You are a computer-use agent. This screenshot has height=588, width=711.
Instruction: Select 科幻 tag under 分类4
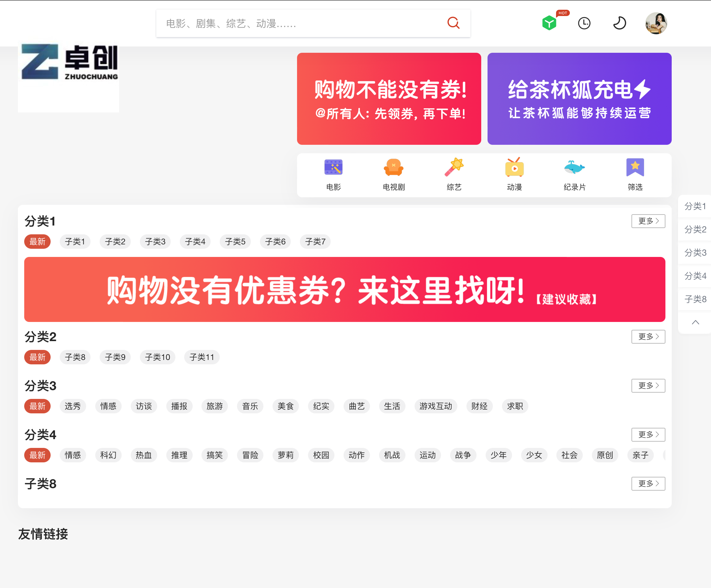(108, 455)
